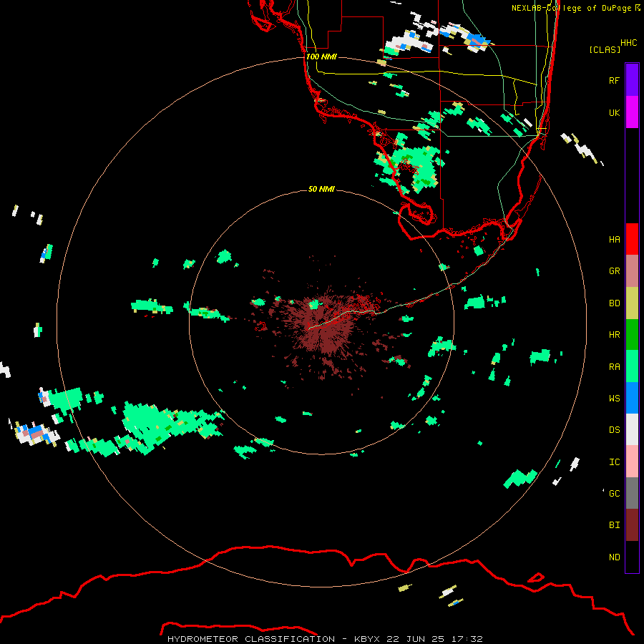Click the GC gray legend swatch
Screen dimensions: 644x644
(632, 493)
